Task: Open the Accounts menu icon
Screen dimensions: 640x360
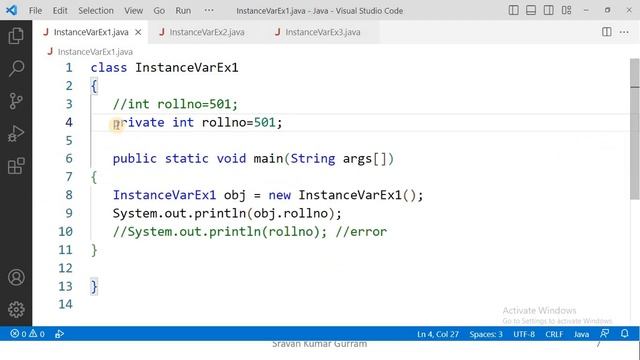Action: [x=16, y=278]
